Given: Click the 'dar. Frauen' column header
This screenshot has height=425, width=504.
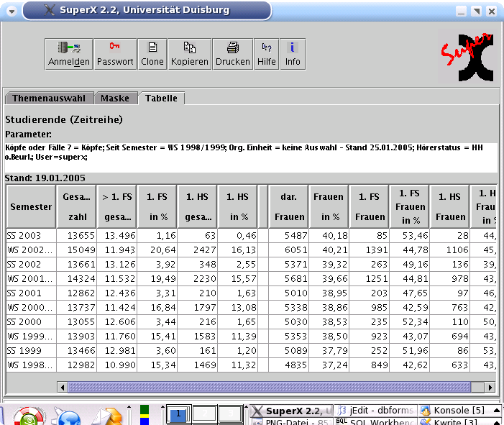Looking at the screenshot, I should [289, 206].
